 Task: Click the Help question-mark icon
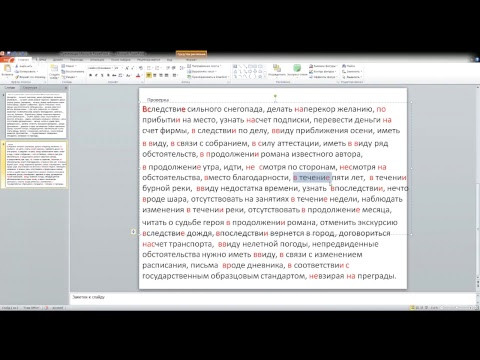(x=477, y=60)
